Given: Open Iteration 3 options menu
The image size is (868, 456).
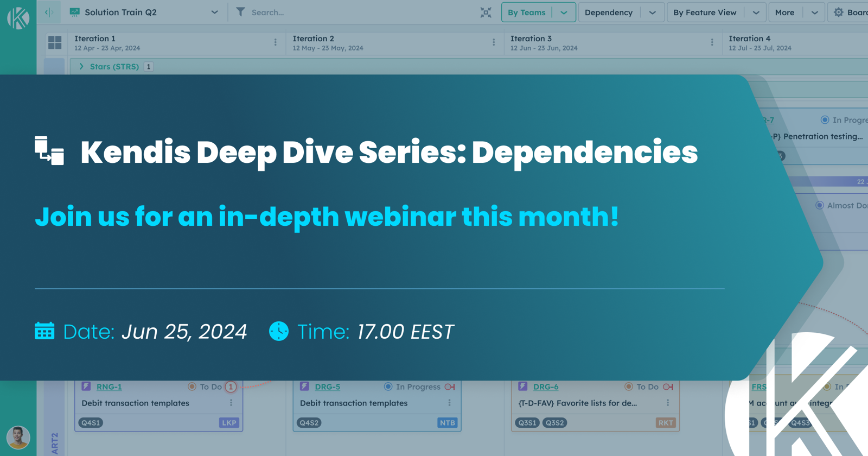Looking at the screenshot, I should click(x=712, y=42).
